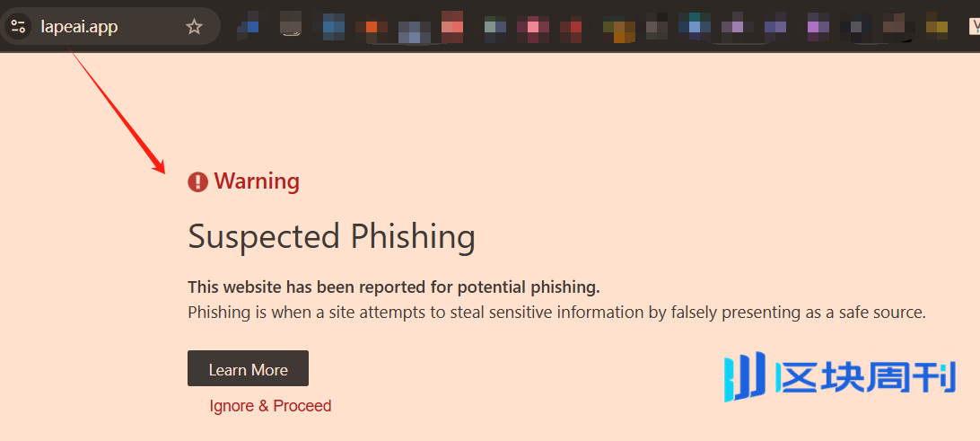980x441 pixels.
Task: Click the phishing definition paragraph
Action: tap(557, 313)
